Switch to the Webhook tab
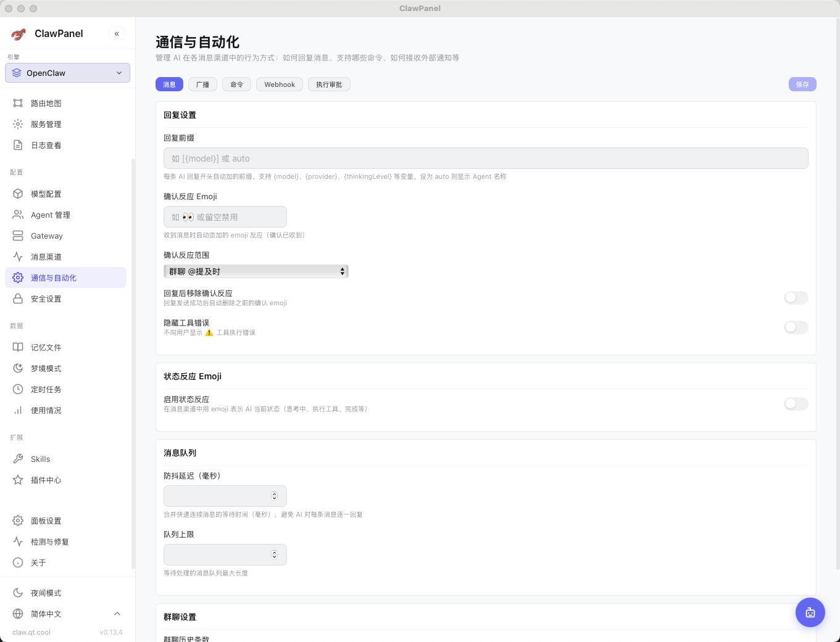Viewport: 840px width, 642px height. 280,84
